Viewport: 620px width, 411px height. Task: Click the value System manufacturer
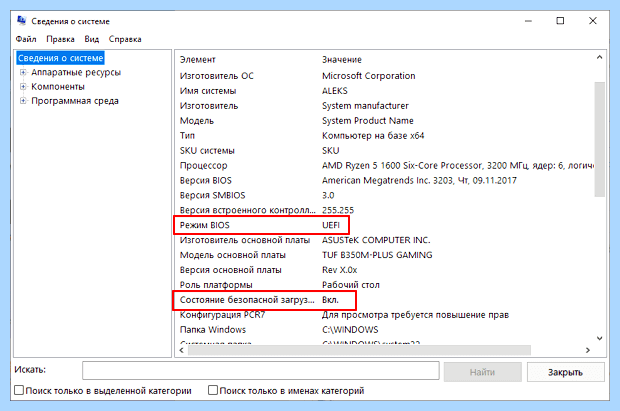pos(365,106)
